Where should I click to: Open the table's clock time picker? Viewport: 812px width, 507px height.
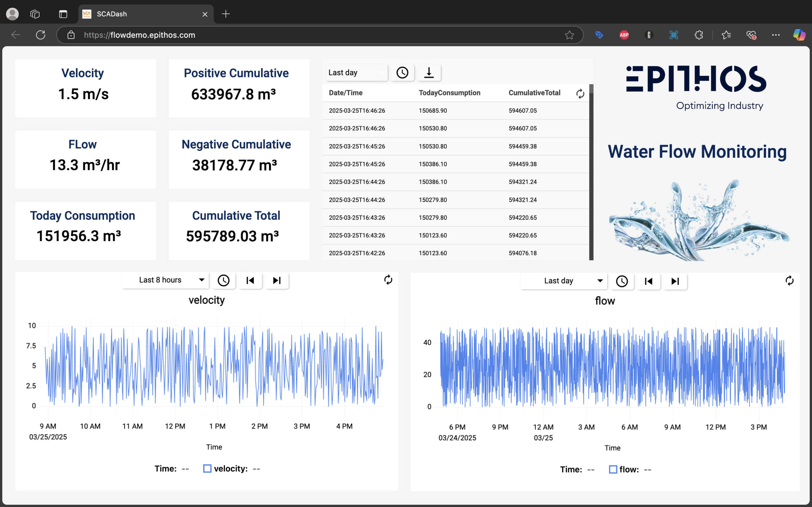pyautogui.click(x=402, y=73)
